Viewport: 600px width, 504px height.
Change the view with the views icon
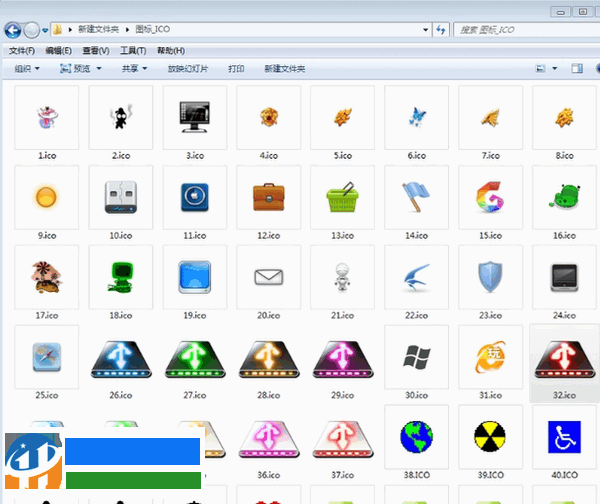(x=540, y=69)
